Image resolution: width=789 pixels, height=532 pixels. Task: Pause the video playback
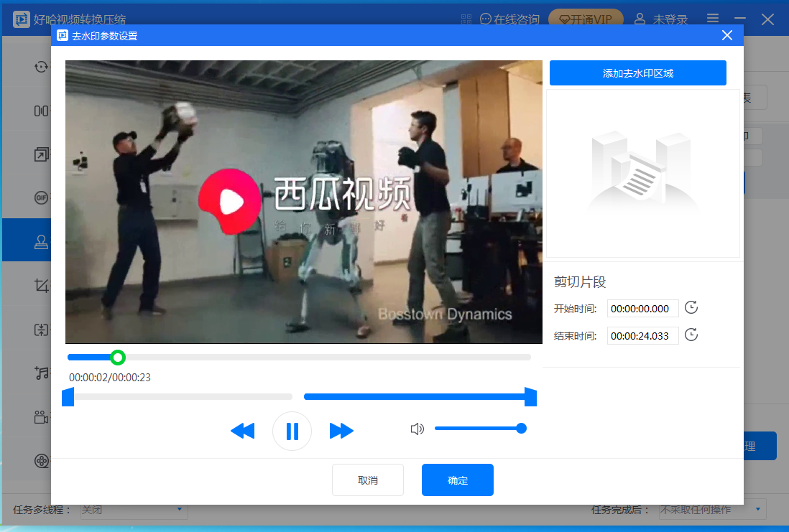[x=292, y=431]
